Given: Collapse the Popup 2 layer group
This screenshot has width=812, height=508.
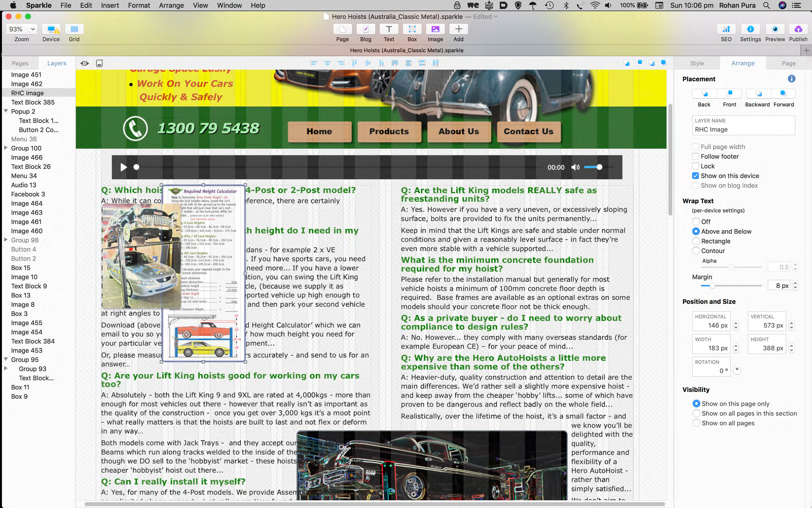Looking at the screenshot, I should 6,111.
